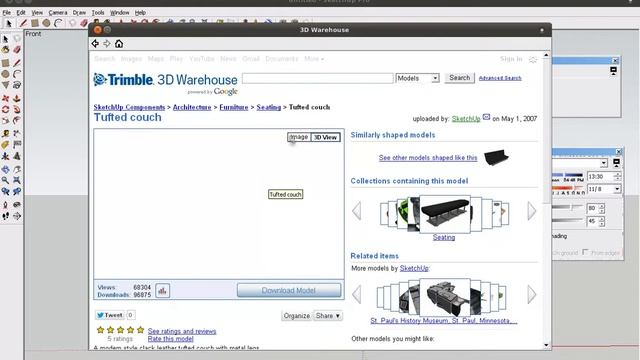
Task: Select the Axes tool
Action: (5, 156)
